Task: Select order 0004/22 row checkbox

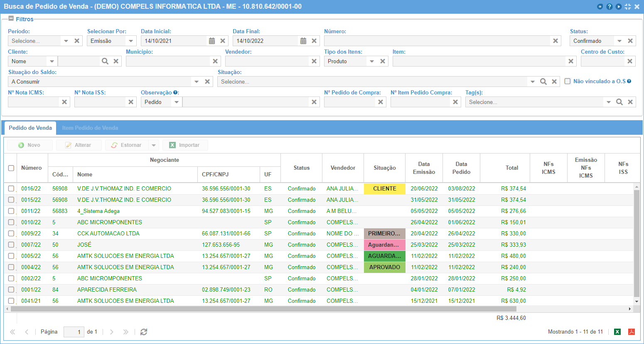Action: [11, 267]
